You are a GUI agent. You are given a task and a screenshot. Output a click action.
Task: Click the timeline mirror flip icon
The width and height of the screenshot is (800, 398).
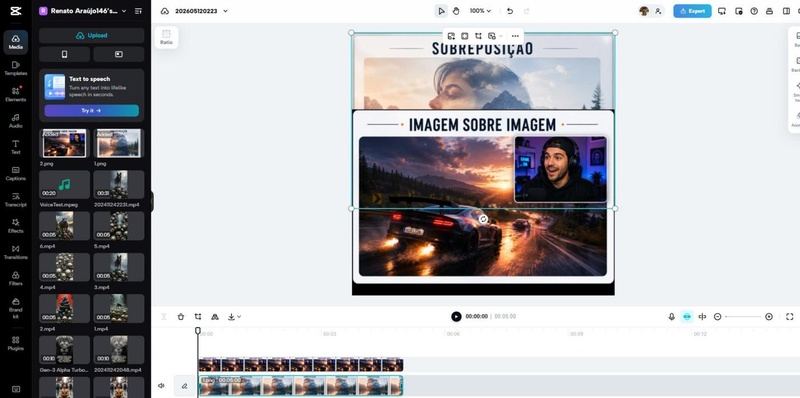[215, 316]
